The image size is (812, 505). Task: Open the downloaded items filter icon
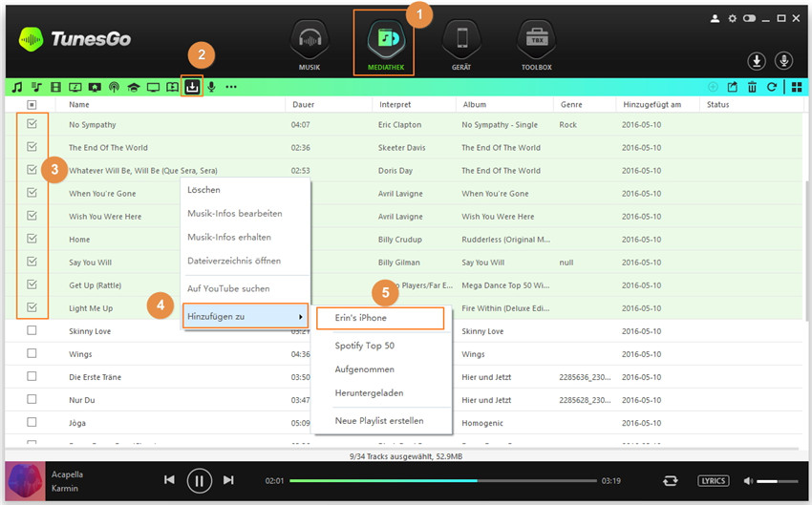pyautogui.click(x=192, y=87)
